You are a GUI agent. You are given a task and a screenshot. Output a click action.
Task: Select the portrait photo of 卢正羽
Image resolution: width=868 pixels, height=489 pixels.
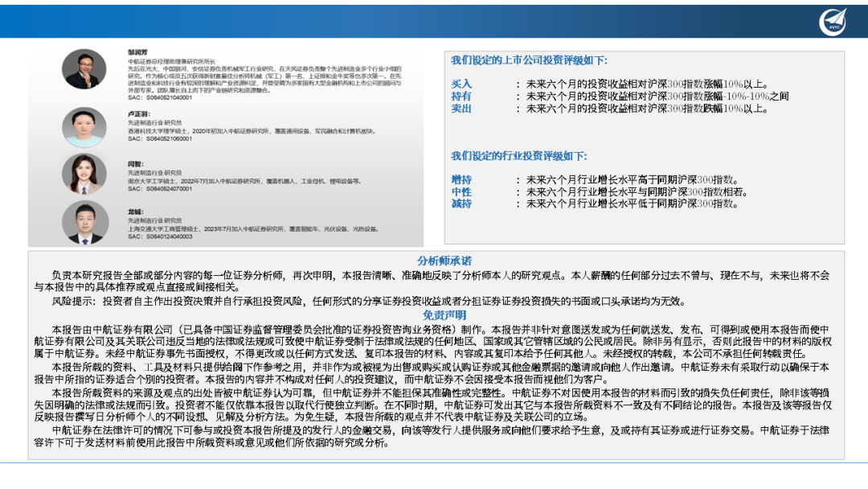[84, 127]
